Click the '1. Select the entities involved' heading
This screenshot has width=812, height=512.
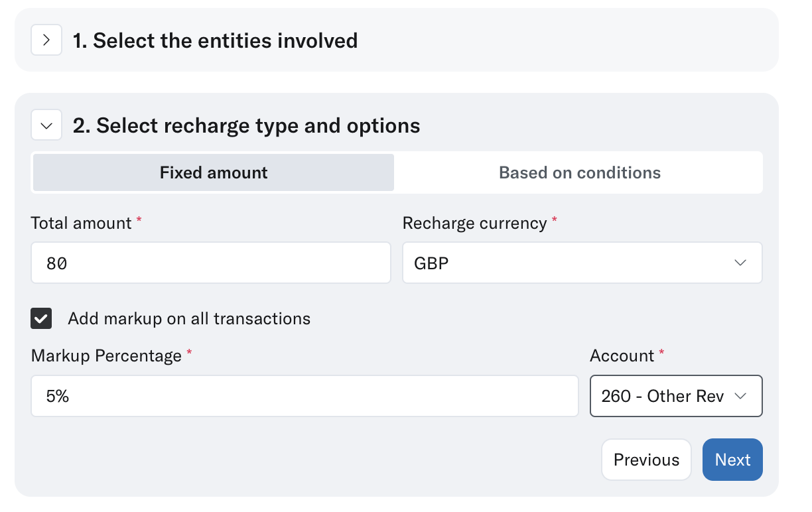[215, 40]
